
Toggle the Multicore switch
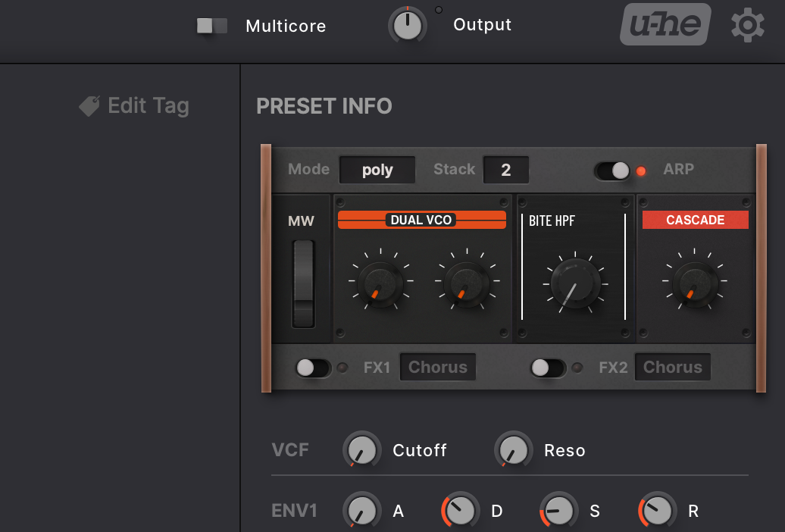(x=211, y=26)
